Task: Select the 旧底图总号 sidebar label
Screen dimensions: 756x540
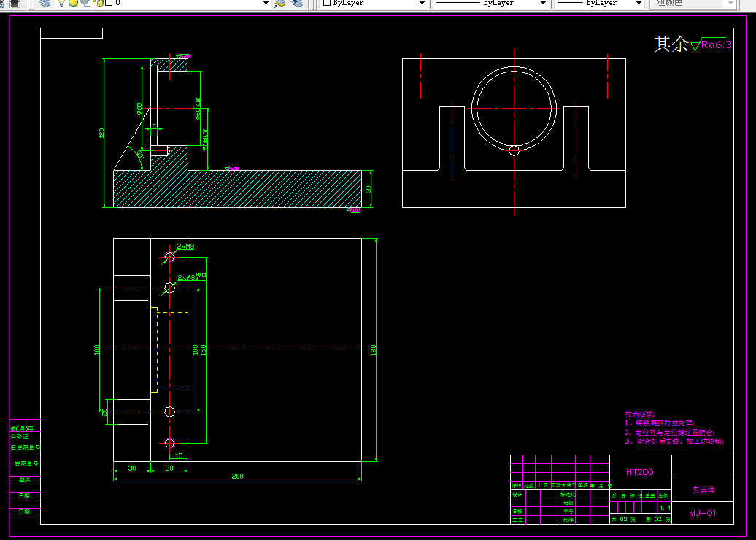Action: 26,447
